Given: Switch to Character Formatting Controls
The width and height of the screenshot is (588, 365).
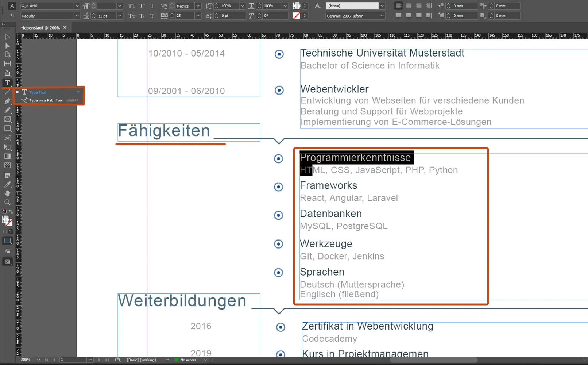Looking at the screenshot, I should pyautogui.click(x=12, y=6).
